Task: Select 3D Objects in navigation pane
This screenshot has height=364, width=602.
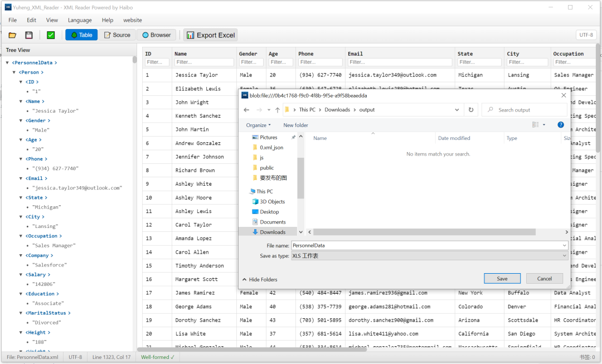Action: 272,202
